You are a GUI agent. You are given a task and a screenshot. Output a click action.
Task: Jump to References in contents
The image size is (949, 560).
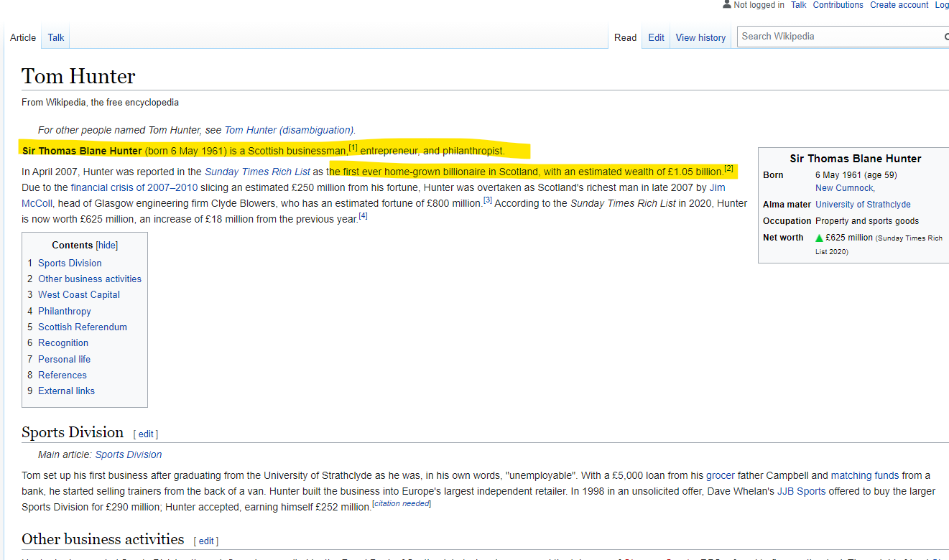(63, 375)
